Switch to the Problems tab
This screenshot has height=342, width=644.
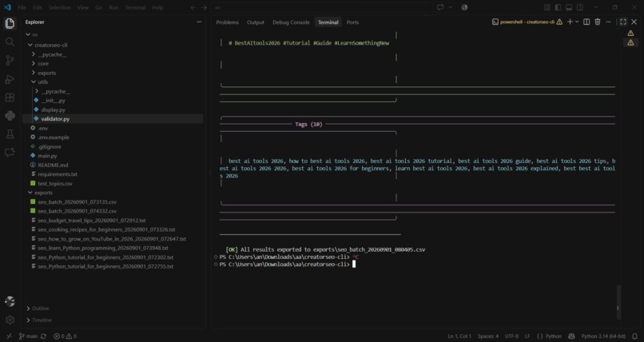click(227, 22)
